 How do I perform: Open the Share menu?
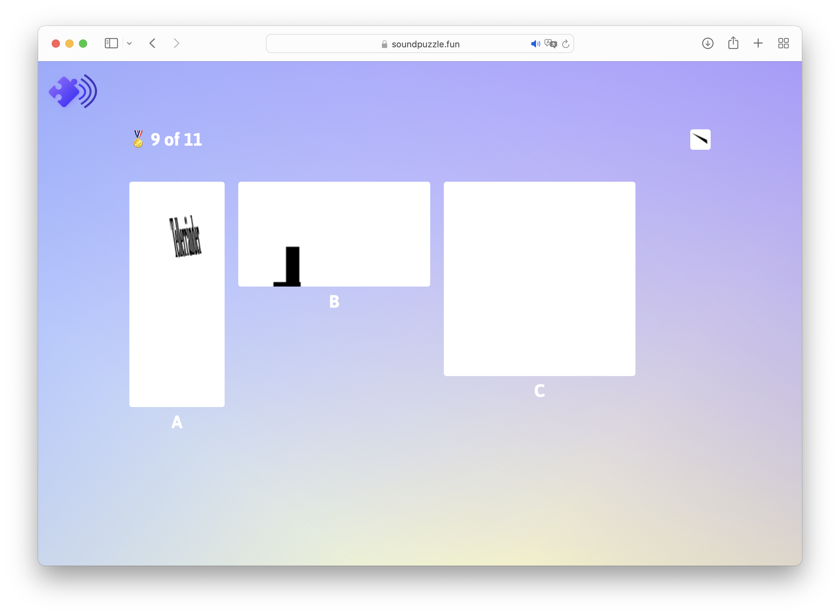coord(733,43)
